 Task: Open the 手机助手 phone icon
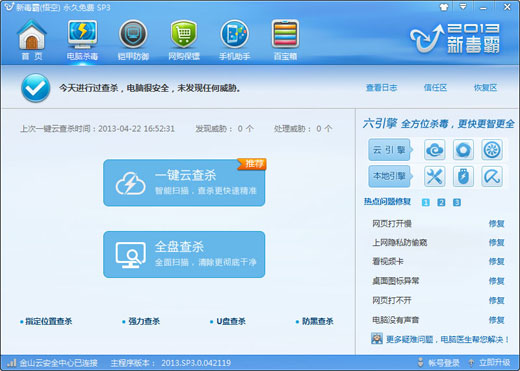tap(234, 39)
